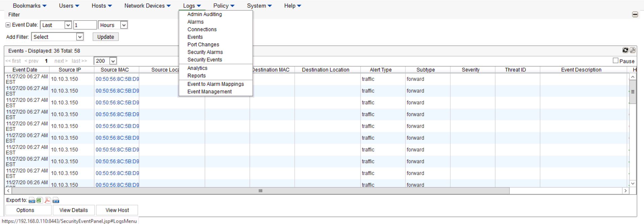
Task: Collapse the Event Date filter row
Action: click(x=8, y=25)
